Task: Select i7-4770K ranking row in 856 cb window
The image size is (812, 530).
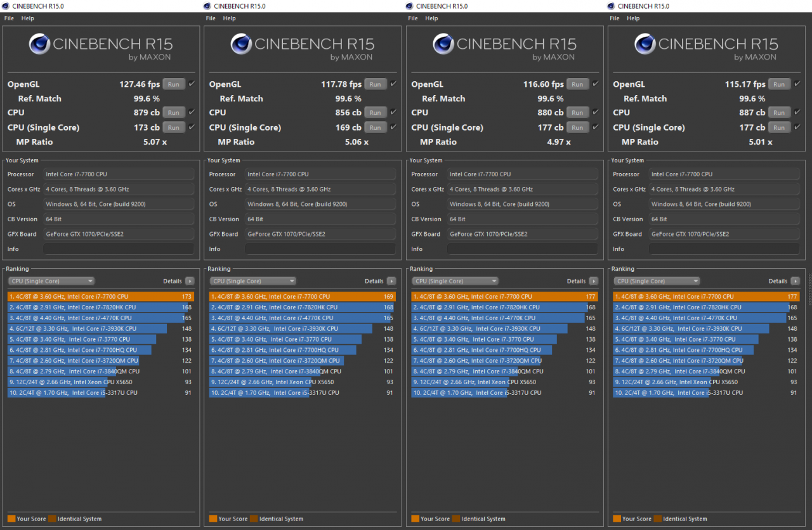Action: click(x=303, y=318)
